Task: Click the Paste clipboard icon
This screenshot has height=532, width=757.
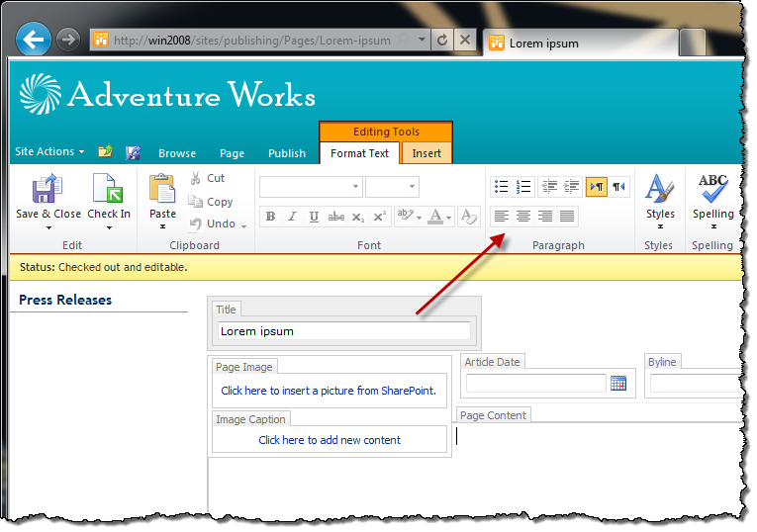Action: [162, 189]
